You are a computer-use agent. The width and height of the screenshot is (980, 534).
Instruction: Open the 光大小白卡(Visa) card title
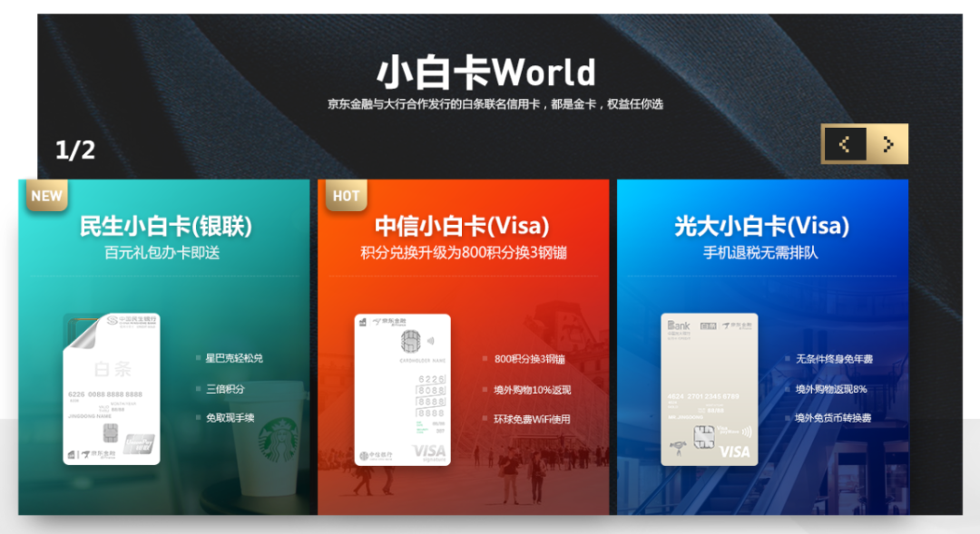coord(762,226)
